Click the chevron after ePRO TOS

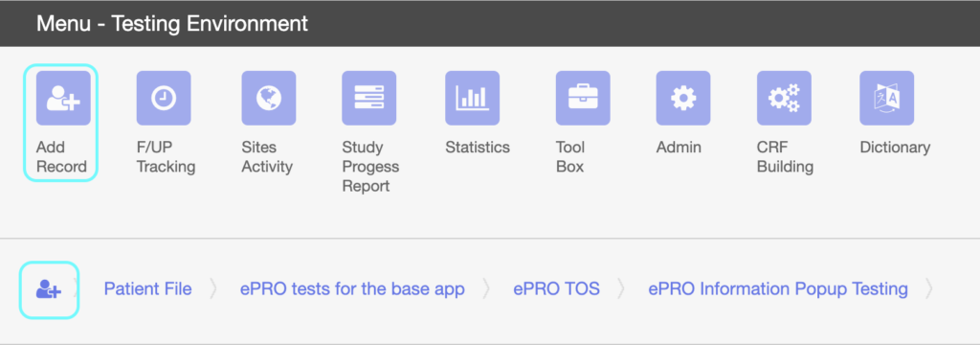[x=620, y=289]
